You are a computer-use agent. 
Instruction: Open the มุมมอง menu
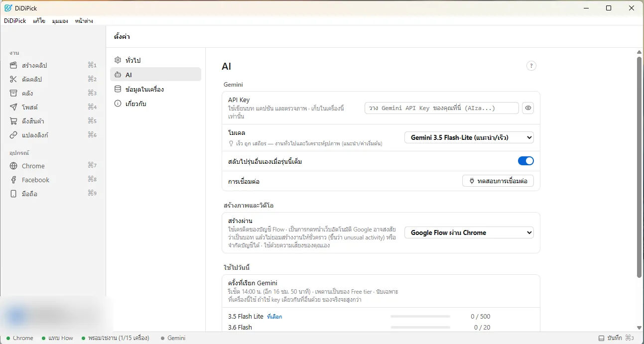tap(60, 21)
